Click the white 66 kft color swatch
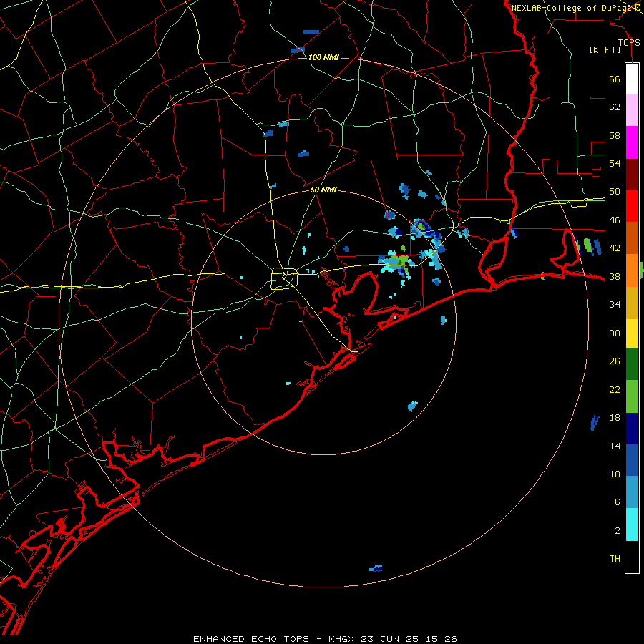Screen dimensions: 644x644 [632, 79]
